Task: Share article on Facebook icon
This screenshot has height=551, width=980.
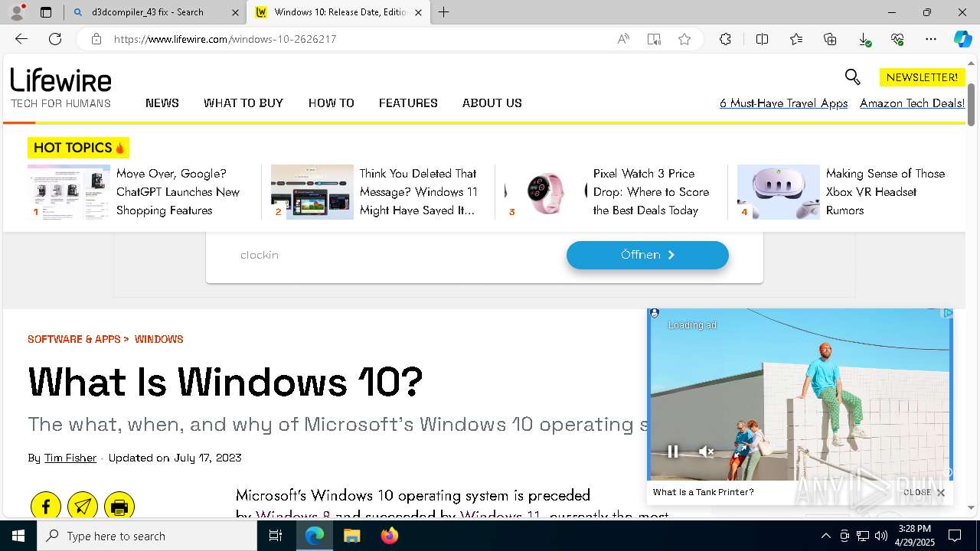Action: click(46, 506)
